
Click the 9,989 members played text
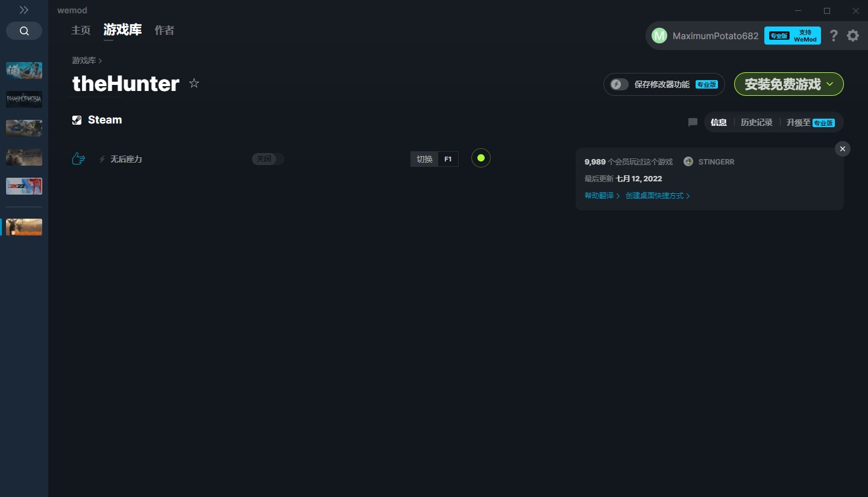tap(629, 162)
